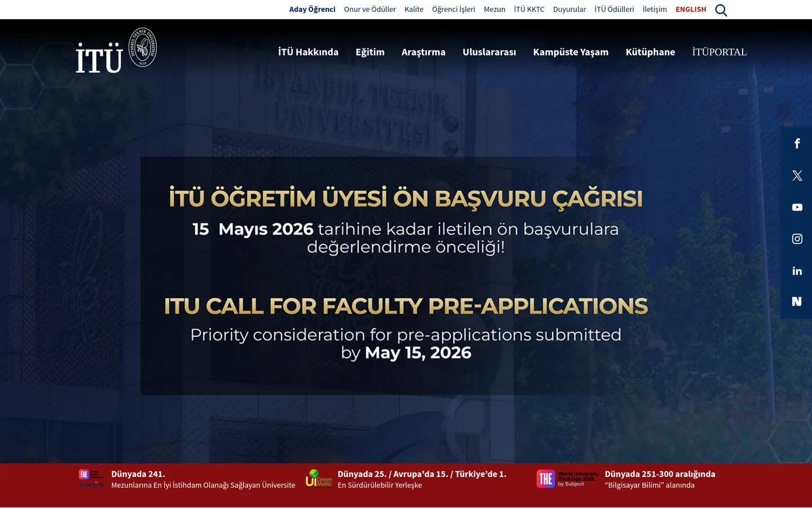
Task: Open the Kalite link
Action: 414,9
